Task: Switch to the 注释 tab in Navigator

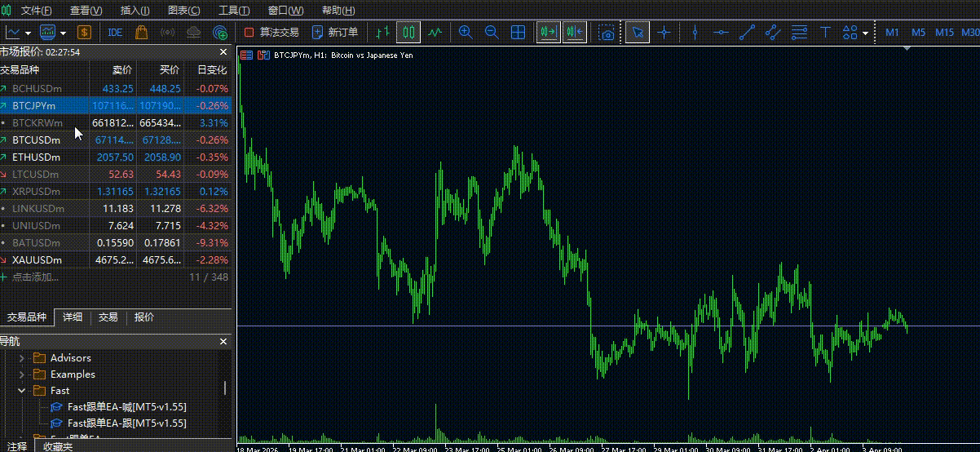Action: click(x=17, y=446)
